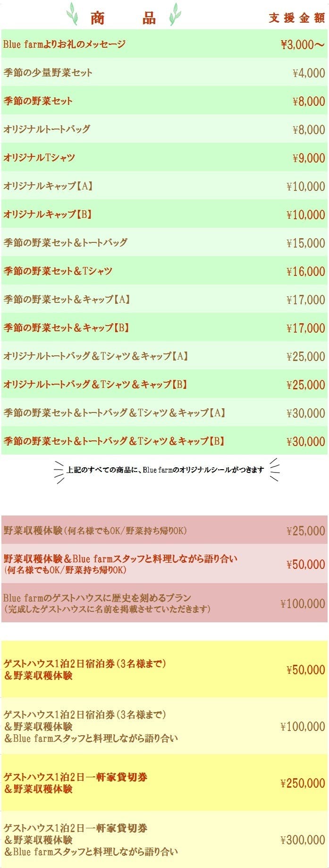The image size is (329, 868).
Task: Click the ¥15,000 price for 野菜セット＆トートバッグ
Action: (x=306, y=243)
